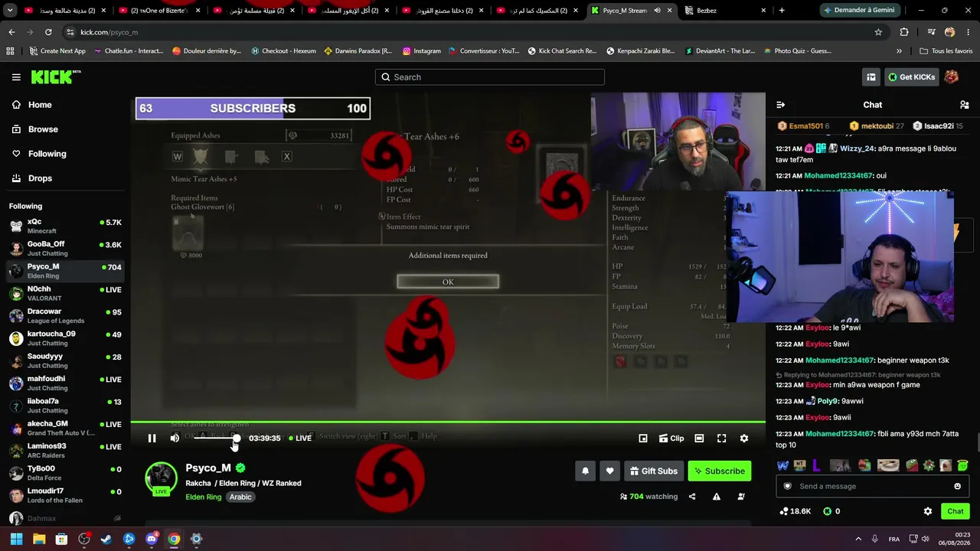The height and width of the screenshot is (551, 980).
Task: Jump to LIVE in the player
Action: click(300, 439)
